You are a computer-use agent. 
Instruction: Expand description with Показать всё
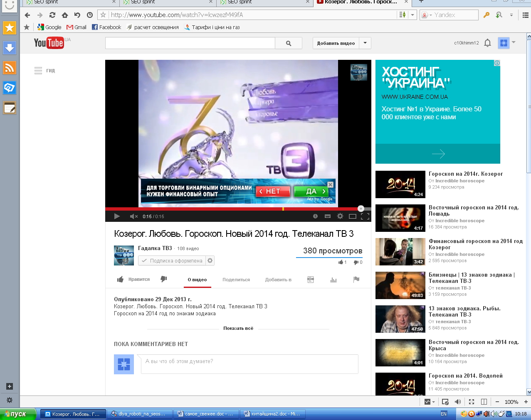238,328
